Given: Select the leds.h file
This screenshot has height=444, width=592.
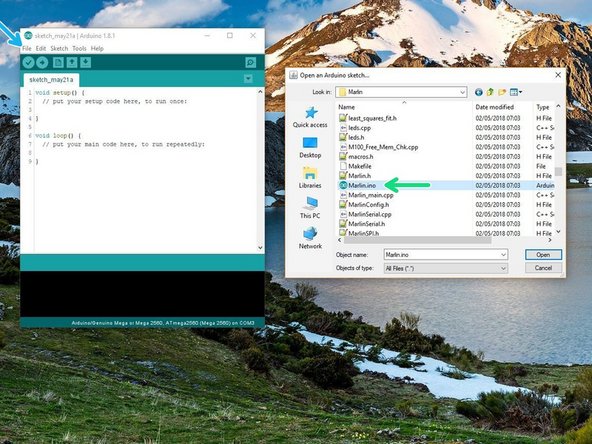Looking at the screenshot, I should point(356,137).
